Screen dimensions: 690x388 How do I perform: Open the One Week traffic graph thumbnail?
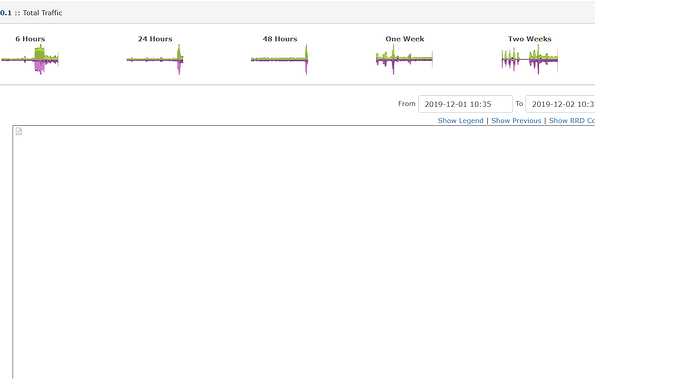[404, 59]
